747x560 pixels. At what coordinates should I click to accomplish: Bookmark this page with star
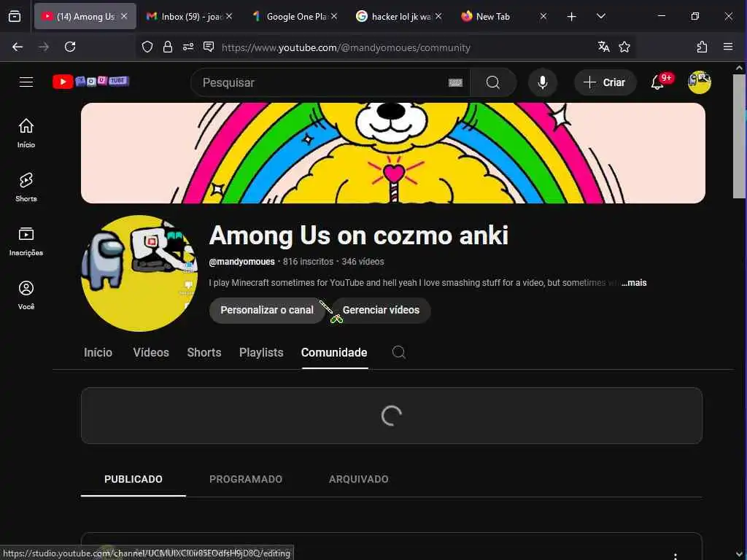pyautogui.click(x=624, y=47)
